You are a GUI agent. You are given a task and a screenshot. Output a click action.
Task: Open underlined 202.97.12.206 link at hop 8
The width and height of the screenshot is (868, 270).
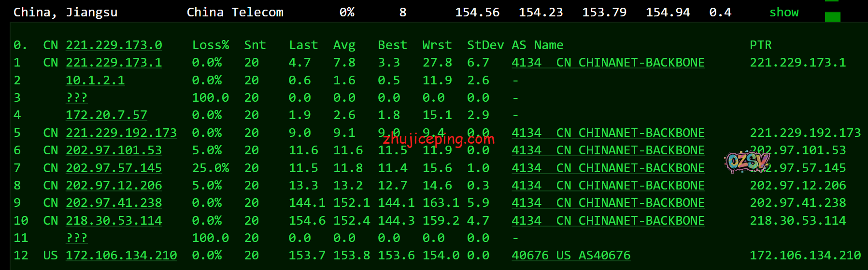click(x=114, y=186)
